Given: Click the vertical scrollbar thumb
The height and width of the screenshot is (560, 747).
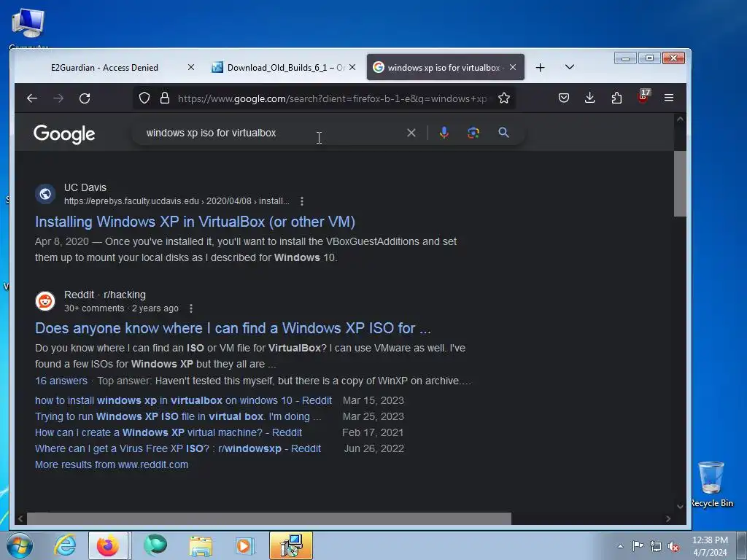Looking at the screenshot, I should [x=680, y=183].
